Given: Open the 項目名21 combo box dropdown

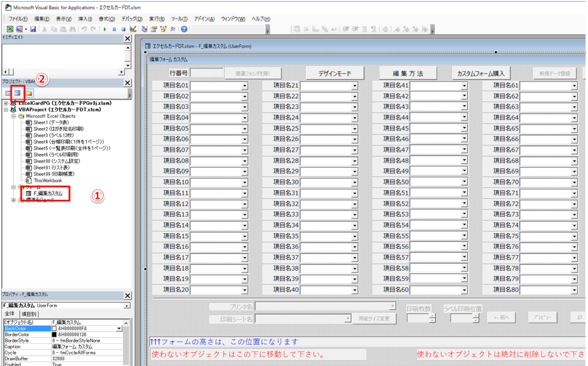Looking at the screenshot, I should point(354,86).
